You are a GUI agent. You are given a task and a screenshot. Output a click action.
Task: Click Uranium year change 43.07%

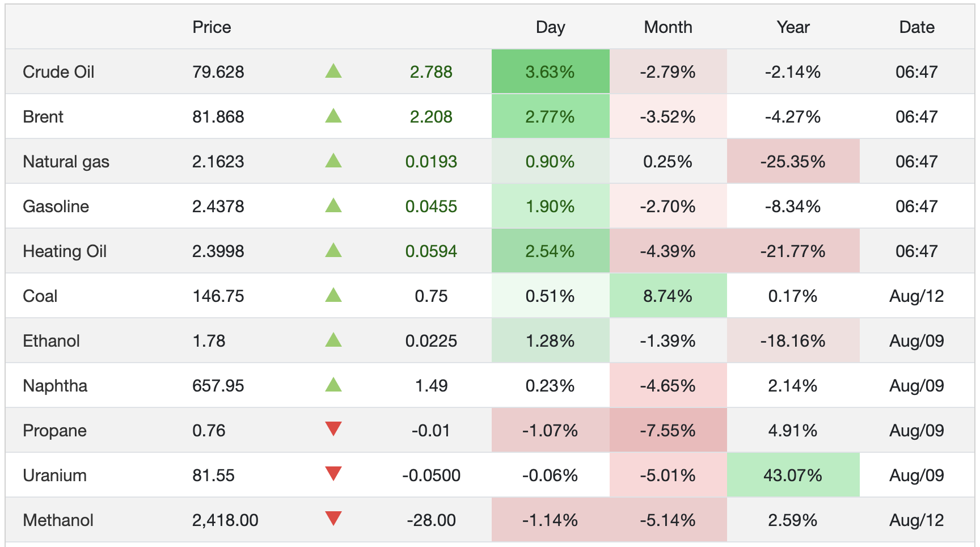coord(793,476)
